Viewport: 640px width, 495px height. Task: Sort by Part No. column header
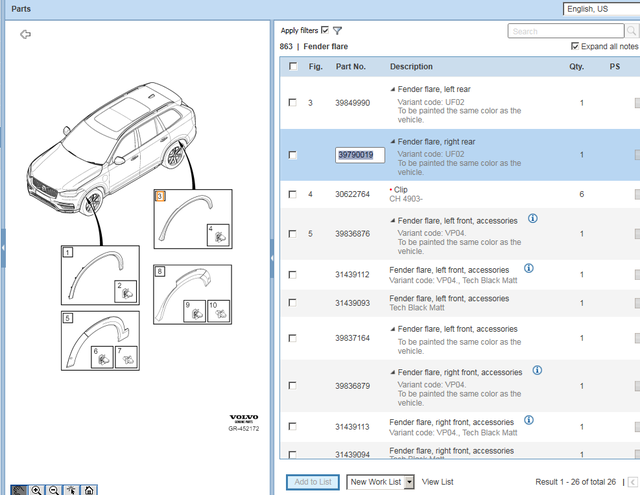point(350,67)
